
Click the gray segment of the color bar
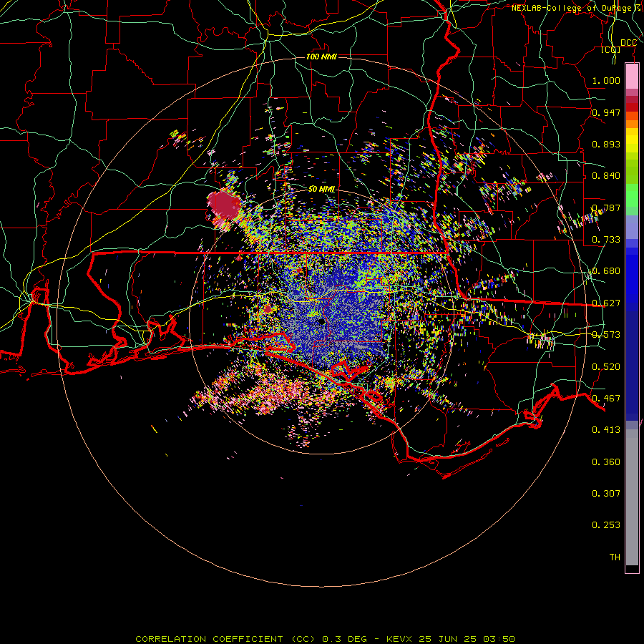632,497
